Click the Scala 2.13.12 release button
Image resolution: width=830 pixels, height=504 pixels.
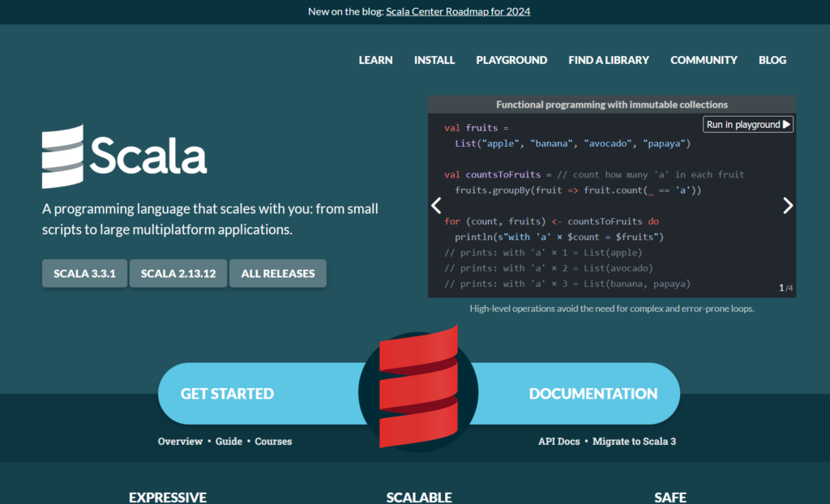tap(178, 274)
